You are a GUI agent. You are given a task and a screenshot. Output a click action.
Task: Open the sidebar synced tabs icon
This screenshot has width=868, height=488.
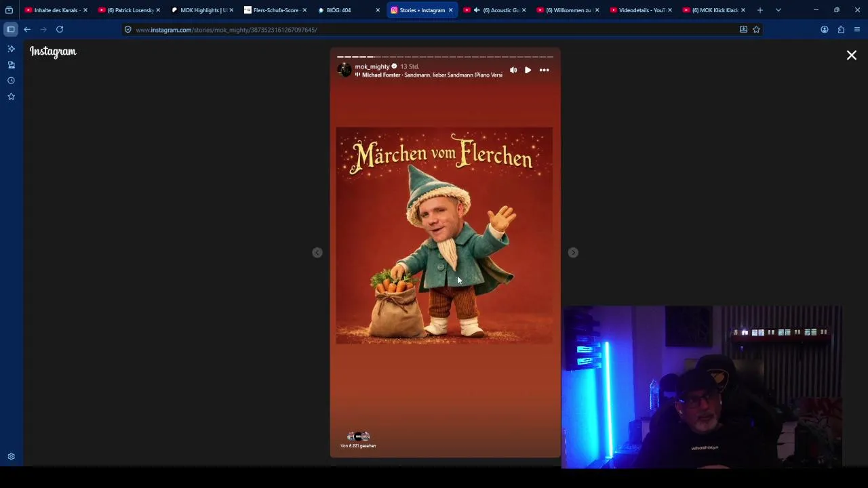point(11,64)
